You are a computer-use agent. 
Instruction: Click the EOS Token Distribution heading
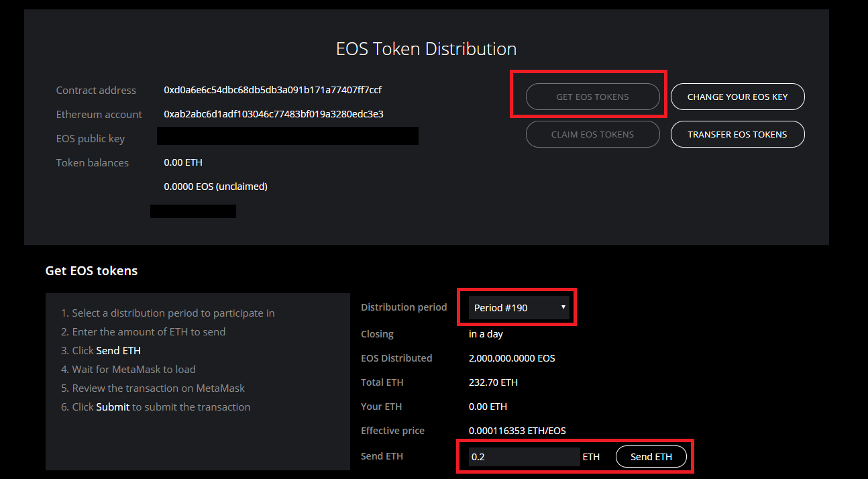tap(426, 49)
